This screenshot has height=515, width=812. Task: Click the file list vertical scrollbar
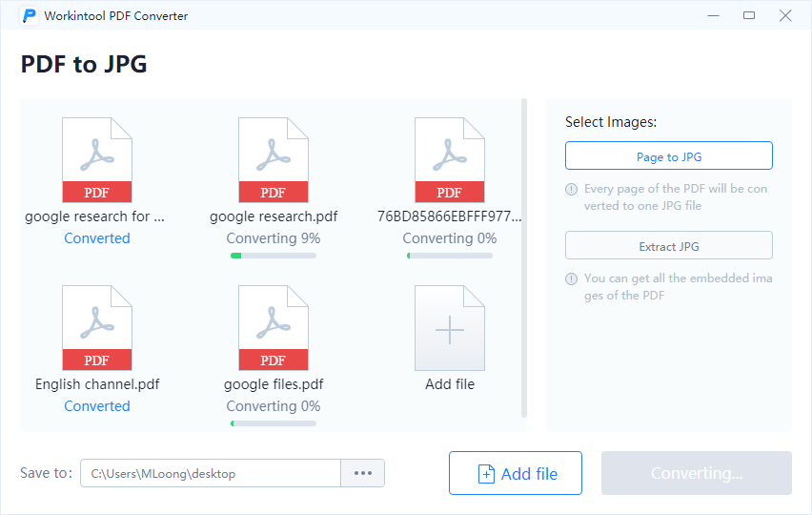[524, 258]
